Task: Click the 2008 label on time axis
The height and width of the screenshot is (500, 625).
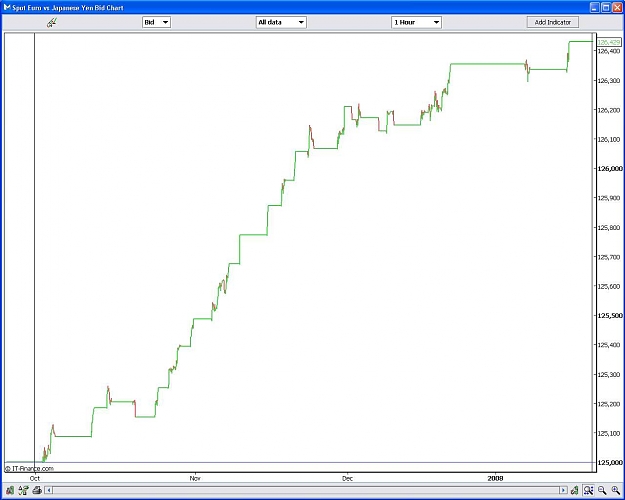Action: 495,478
